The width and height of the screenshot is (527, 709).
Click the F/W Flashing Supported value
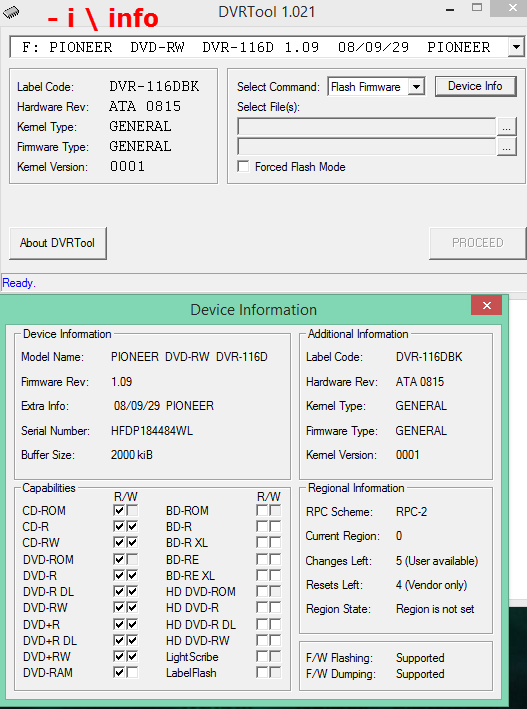420,658
